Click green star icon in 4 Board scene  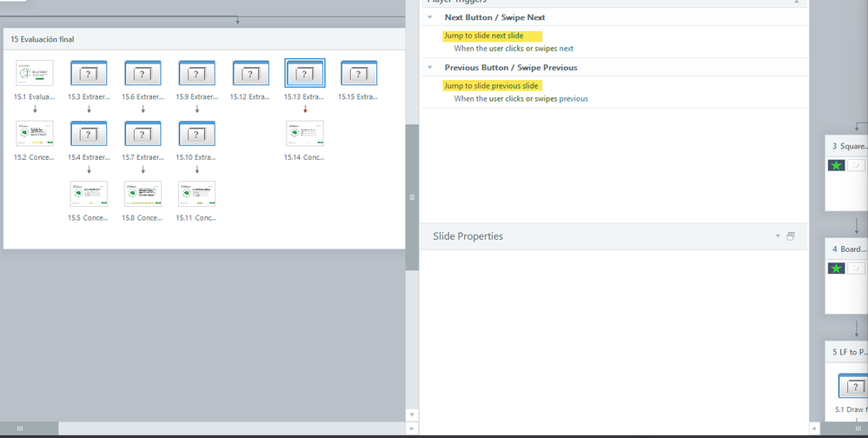coord(837,268)
